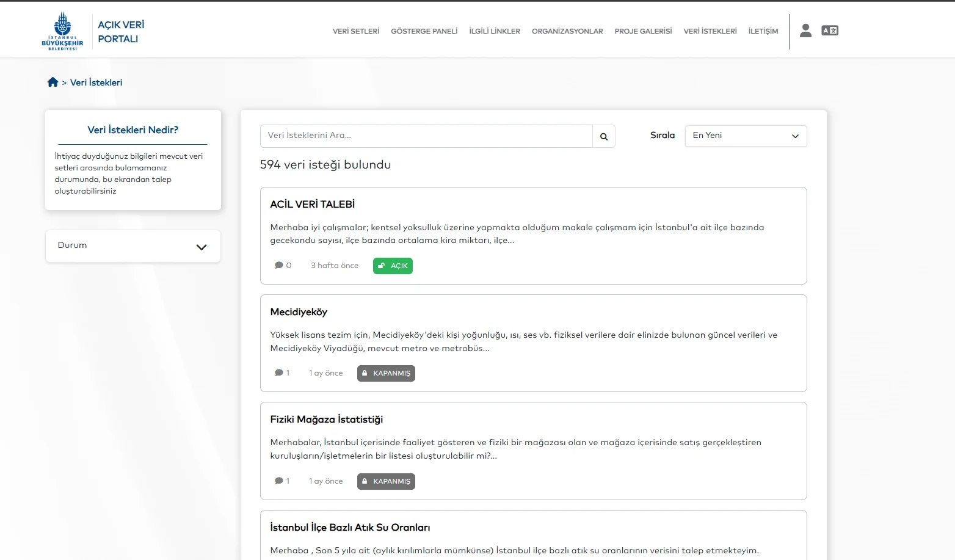Click comment icon on ACİL VERİ TALEBİ
Viewport: 955px width, 560px height.
click(x=279, y=266)
